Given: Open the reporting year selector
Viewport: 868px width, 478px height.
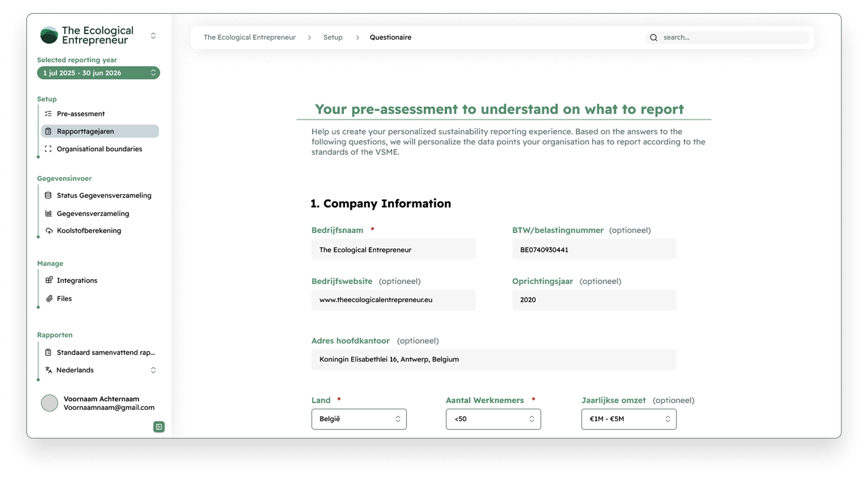Looking at the screenshot, I should 98,73.
